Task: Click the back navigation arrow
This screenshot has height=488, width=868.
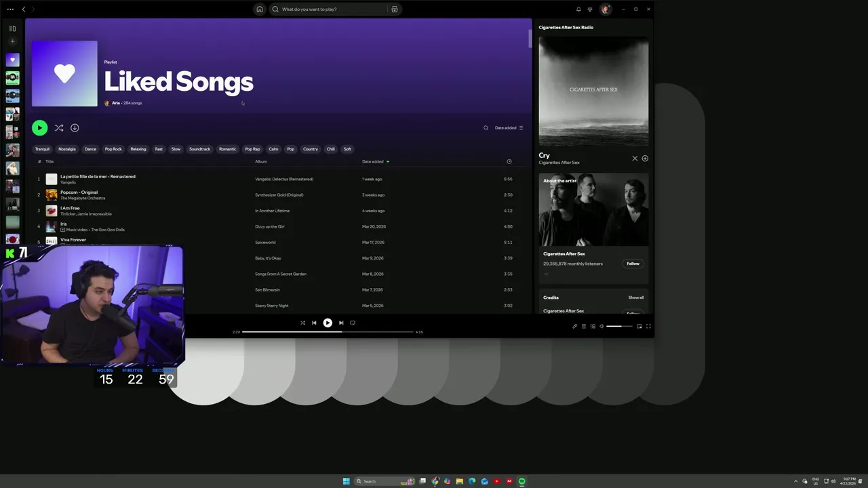Action: [x=24, y=9]
